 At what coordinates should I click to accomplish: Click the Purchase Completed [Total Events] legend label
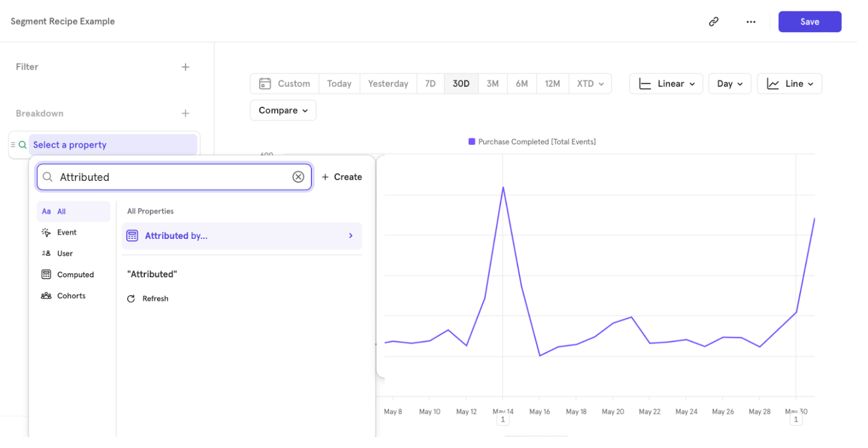[x=537, y=142]
